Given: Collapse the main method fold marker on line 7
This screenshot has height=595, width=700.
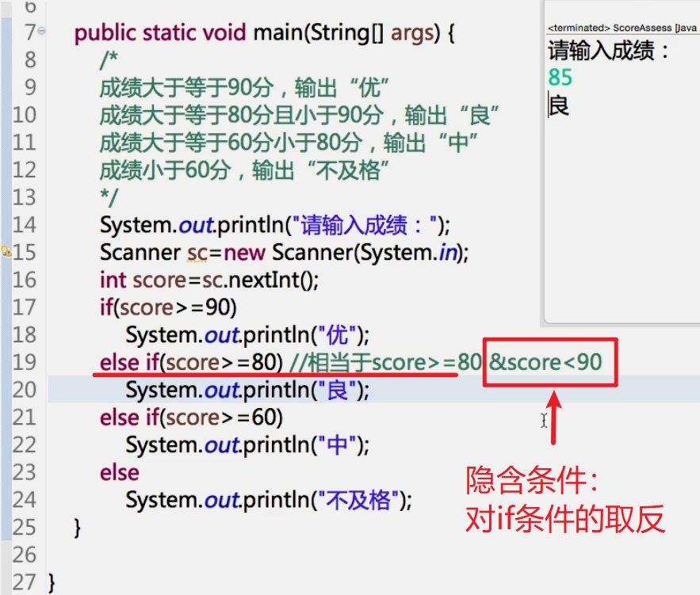Looking at the screenshot, I should [x=41, y=31].
